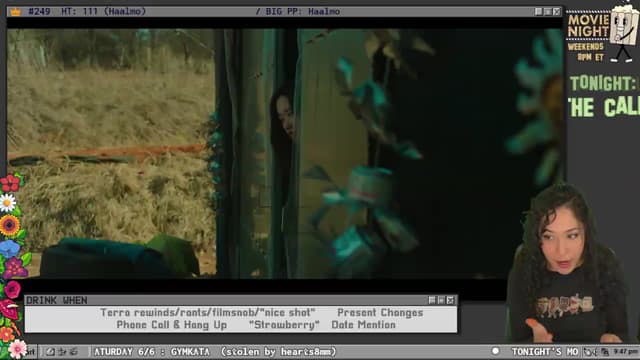Click the 'Date Mention' drink rule
The image size is (640, 360).
click(x=363, y=325)
